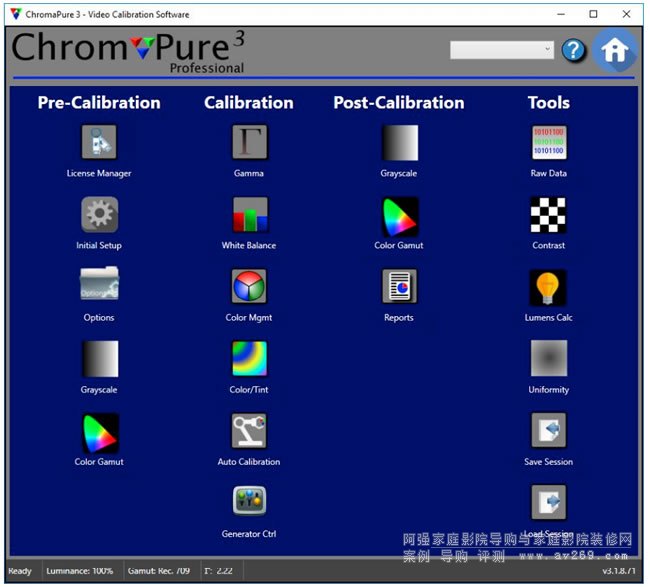Viewport: 650px width, 587px height.
Task: Open Pre-Calibration Grayscale module
Action: coord(99,359)
